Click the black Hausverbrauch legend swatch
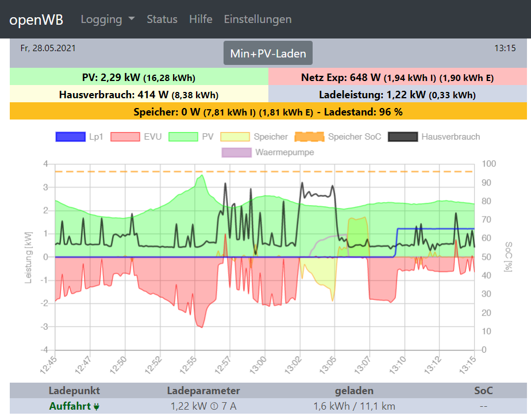Viewport: 531px width, 420px height. point(403,137)
